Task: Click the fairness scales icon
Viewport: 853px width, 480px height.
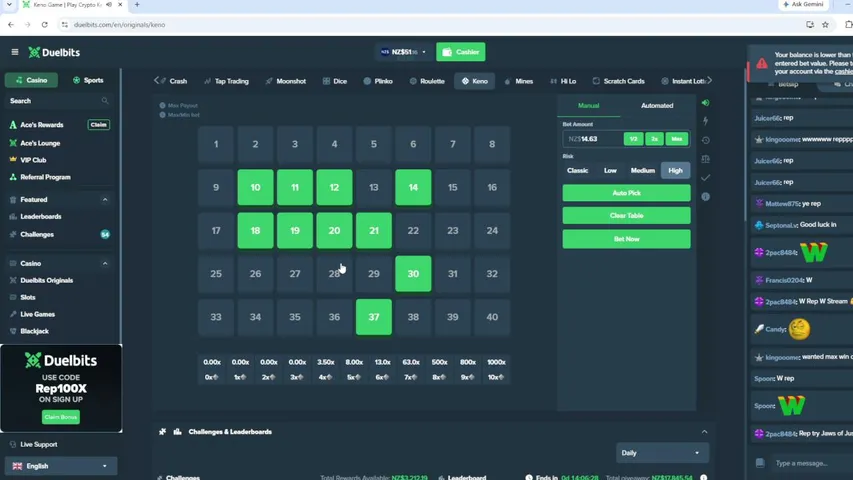Action: pos(706,159)
